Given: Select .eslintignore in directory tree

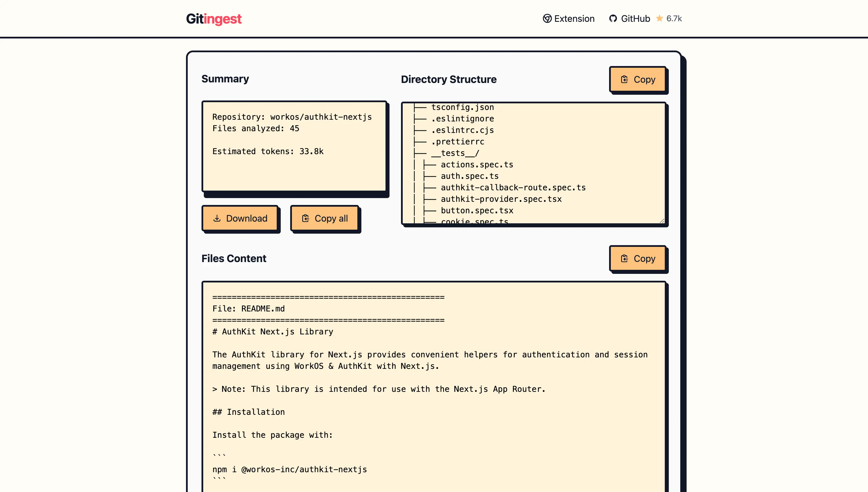Looking at the screenshot, I should point(462,119).
